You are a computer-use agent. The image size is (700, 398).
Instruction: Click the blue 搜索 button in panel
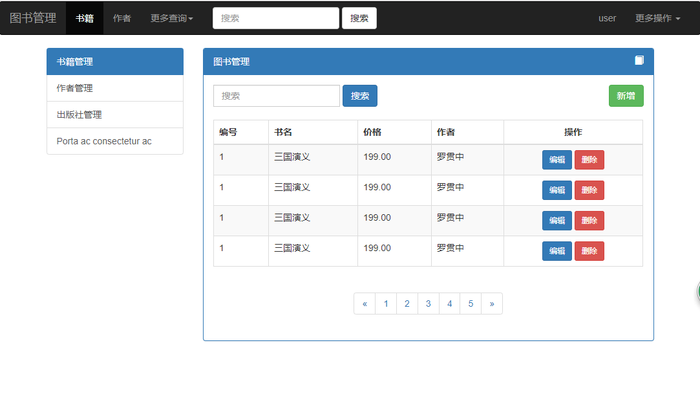(x=360, y=96)
